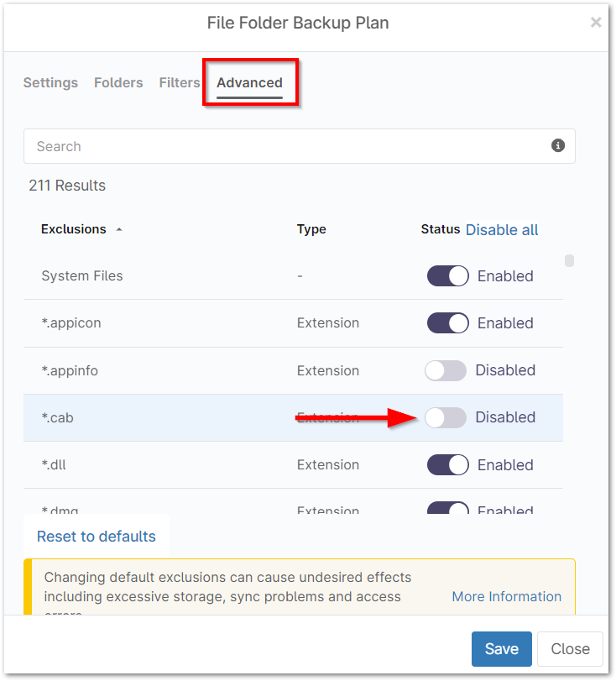Disable the *.appicon exclusion toggle
616x681 pixels.
(x=447, y=323)
